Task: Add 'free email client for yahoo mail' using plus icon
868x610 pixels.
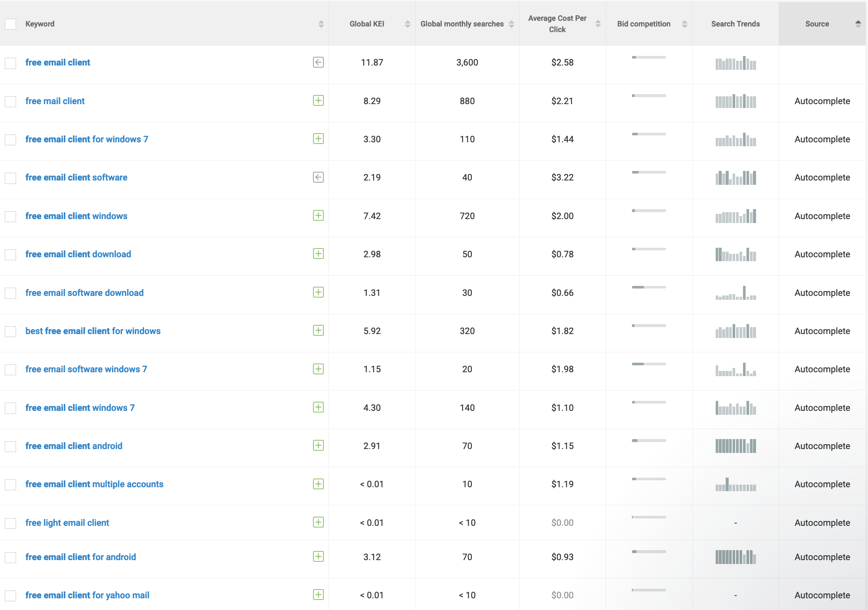Action: point(319,595)
